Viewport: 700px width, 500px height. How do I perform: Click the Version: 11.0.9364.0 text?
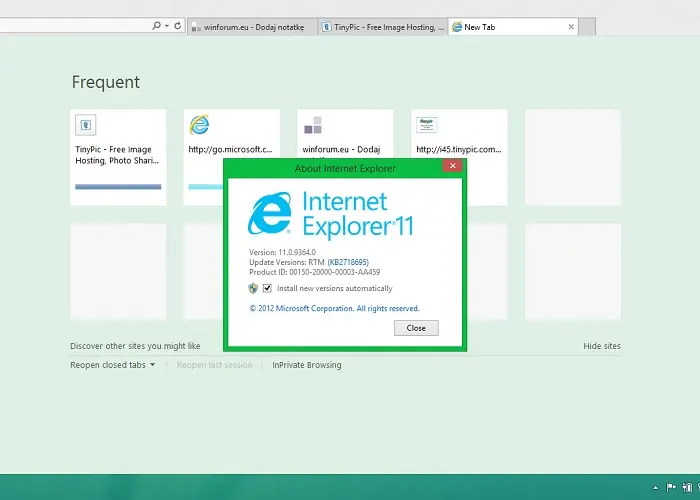tap(282, 252)
